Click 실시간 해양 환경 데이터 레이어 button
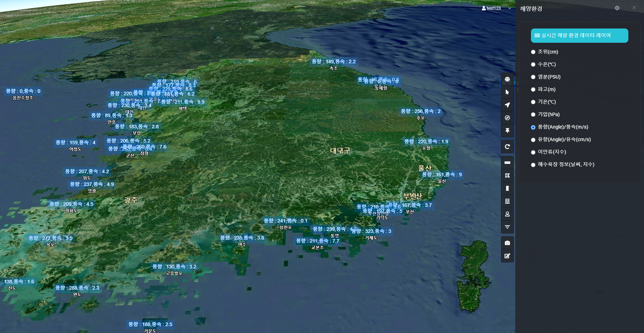This screenshot has height=333, width=644. click(579, 35)
